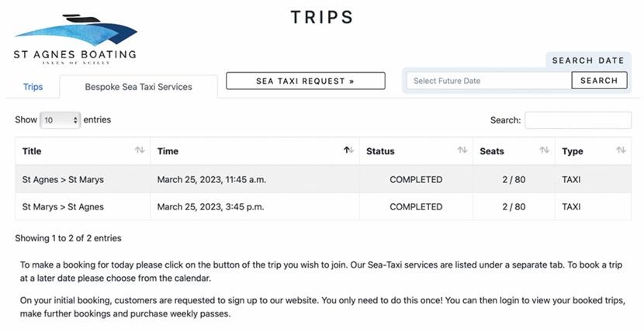Sort table by Title column arrows
The height and width of the screenshot is (332, 644).
pos(140,150)
